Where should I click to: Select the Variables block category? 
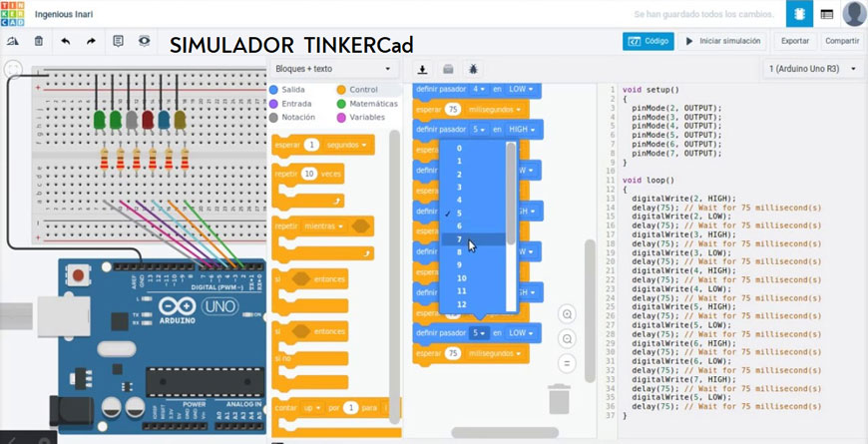click(360, 118)
